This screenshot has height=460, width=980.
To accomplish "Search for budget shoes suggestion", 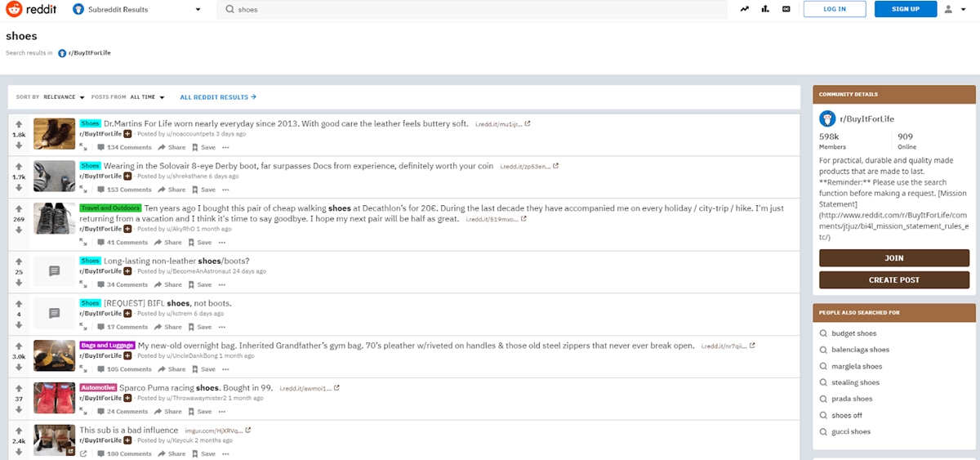I will [x=853, y=333].
